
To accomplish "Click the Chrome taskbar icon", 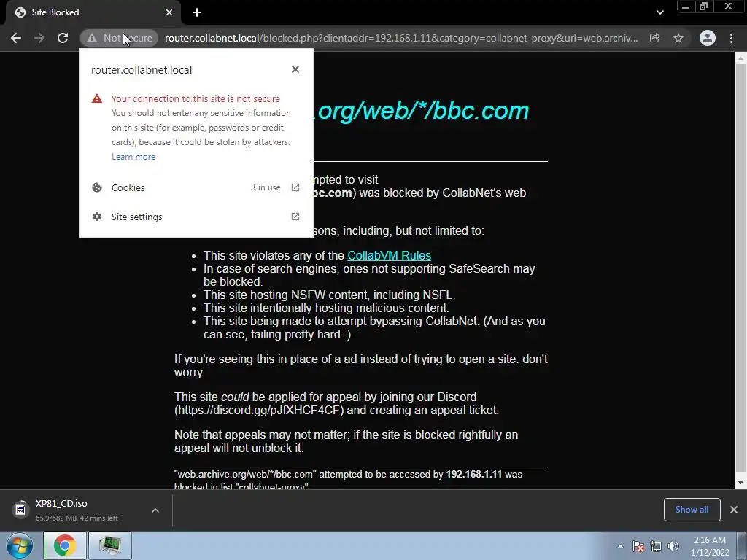I will 65,545.
